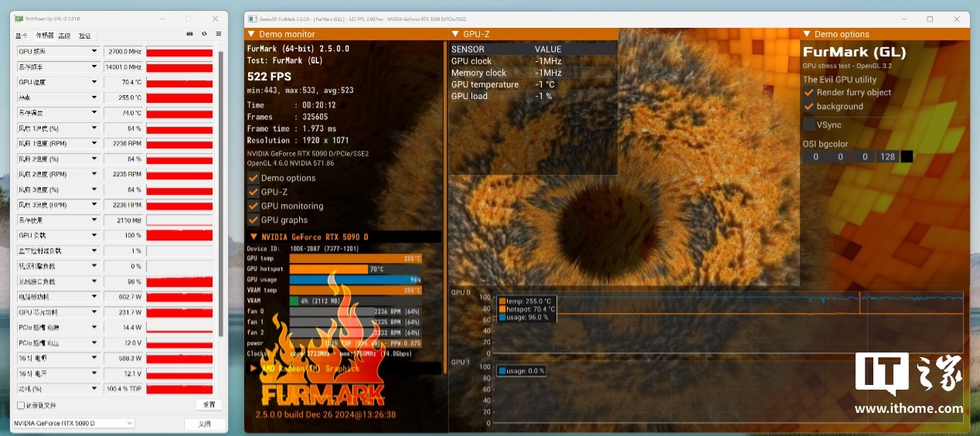Open the NVIDIA GeForce RTX 5090 D selector
980x436 pixels.
[x=74, y=423]
